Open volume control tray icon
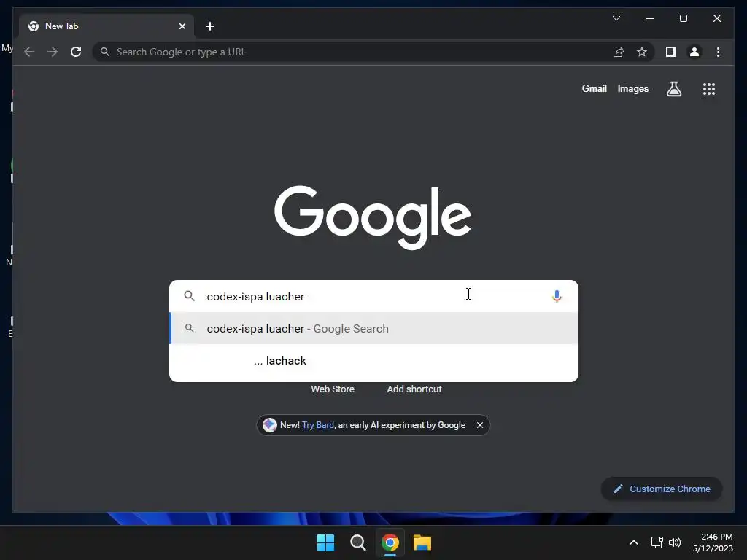Viewport: 747px width, 560px height. tap(675, 542)
